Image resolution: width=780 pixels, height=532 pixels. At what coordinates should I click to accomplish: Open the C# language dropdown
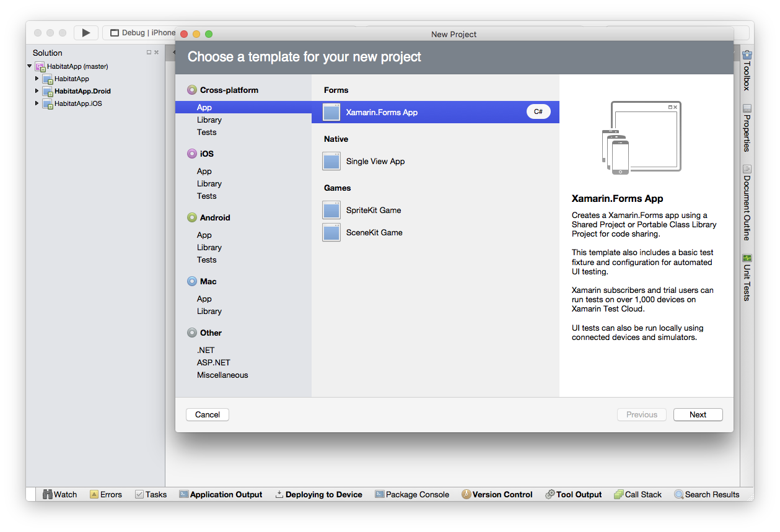(x=538, y=112)
